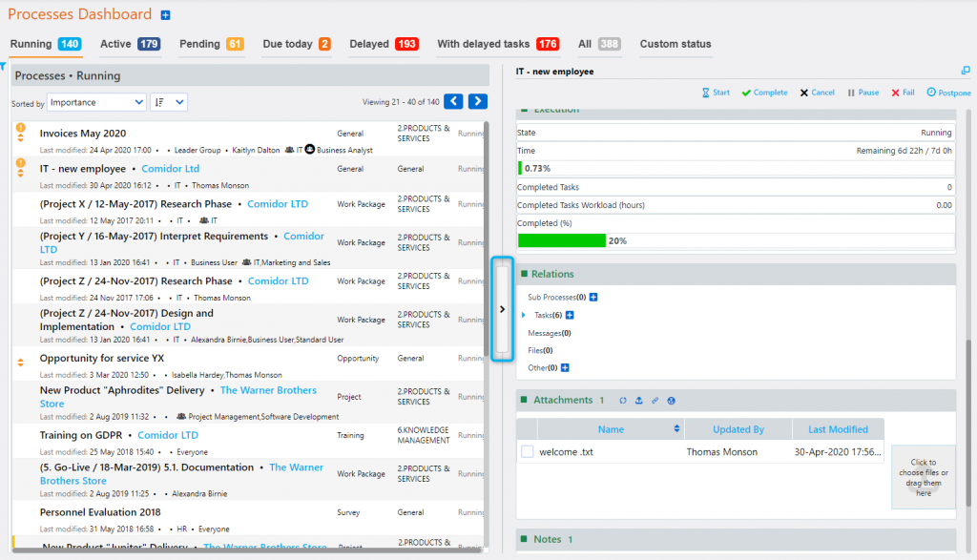977x560 pixels.
Task: Click the link icon in the Attachments header
Action: (655, 401)
